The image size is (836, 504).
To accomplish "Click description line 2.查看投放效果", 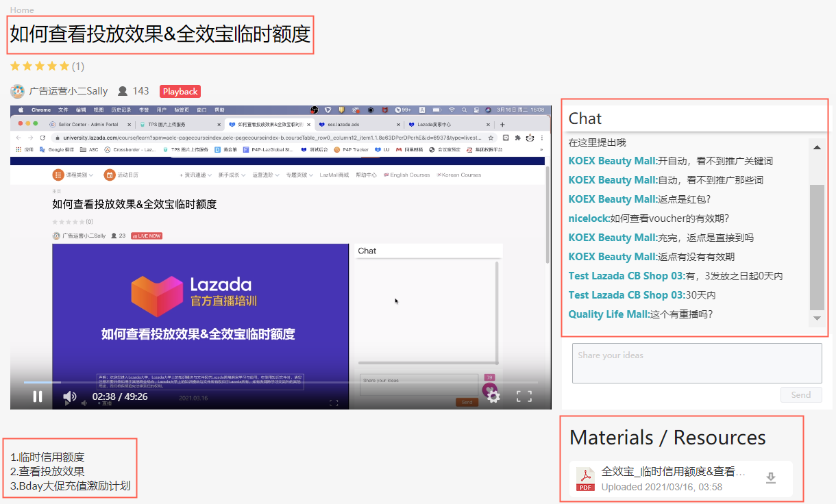I will [x=47, y=472].
